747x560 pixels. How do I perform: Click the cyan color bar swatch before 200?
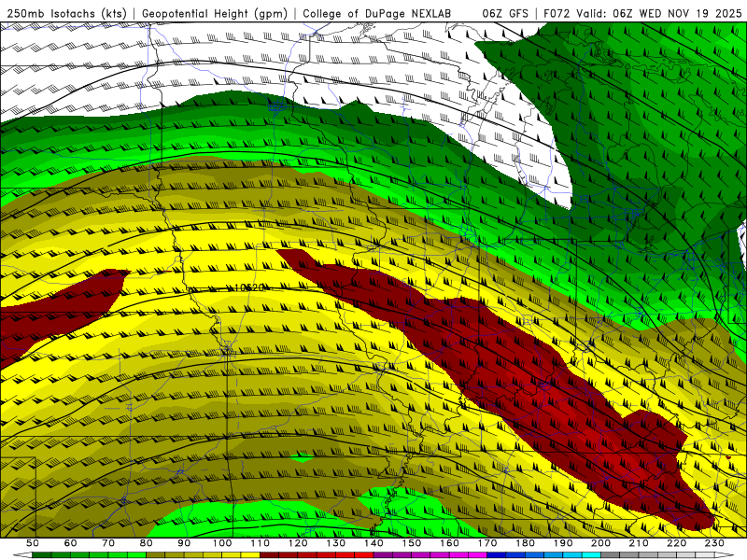click(592, 555)
